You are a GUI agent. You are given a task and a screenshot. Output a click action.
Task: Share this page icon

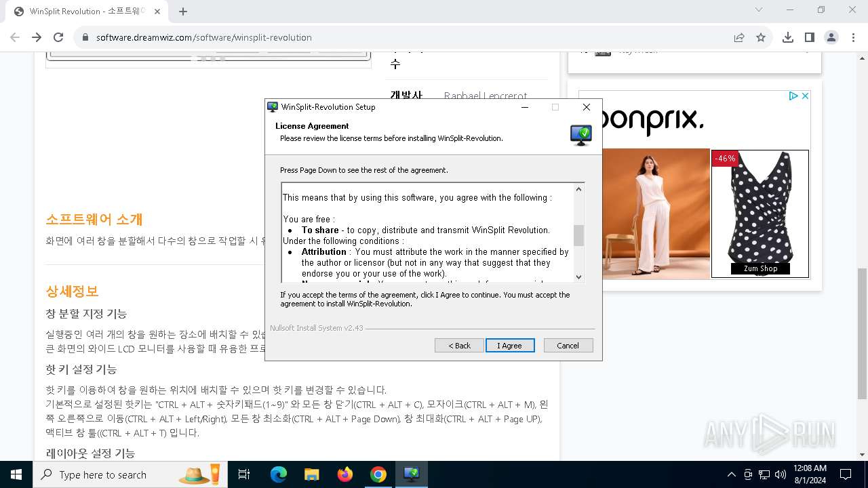coord(739,37)
